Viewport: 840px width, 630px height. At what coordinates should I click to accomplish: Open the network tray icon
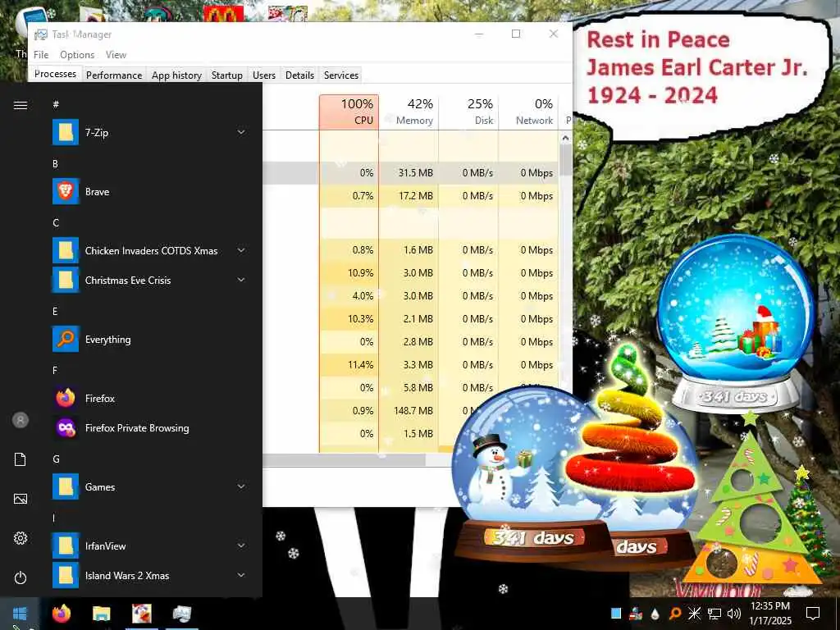point(714,614)
